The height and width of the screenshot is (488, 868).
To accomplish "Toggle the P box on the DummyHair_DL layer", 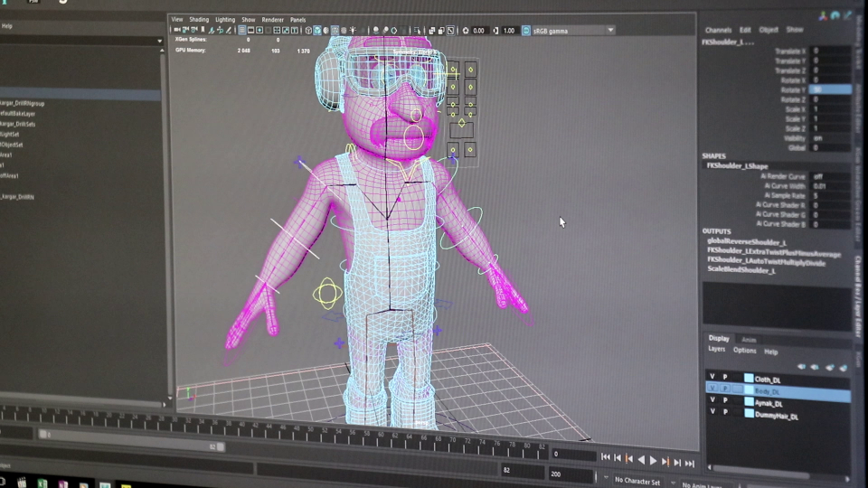I will [724, 411].
